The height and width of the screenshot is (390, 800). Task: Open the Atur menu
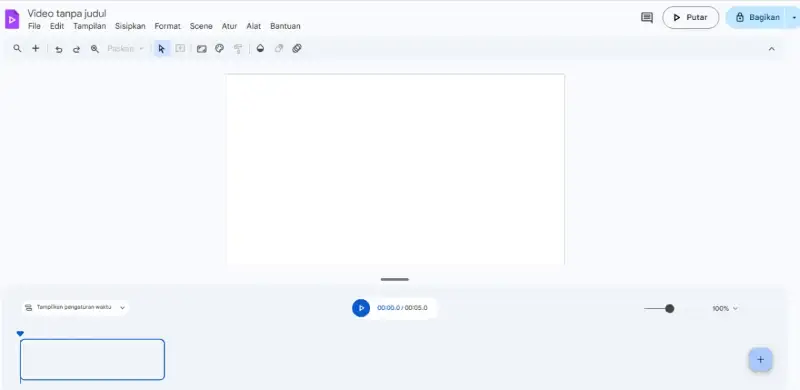pos(229,26)
